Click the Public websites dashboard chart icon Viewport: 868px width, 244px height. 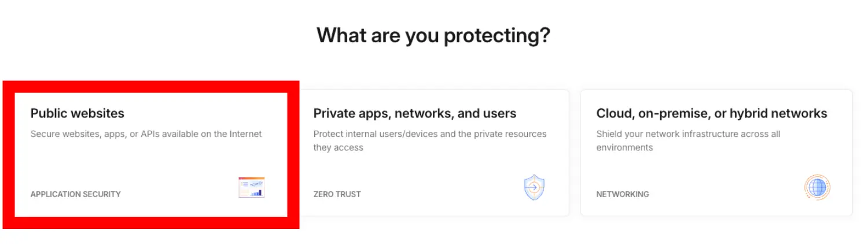click(252, 187)
